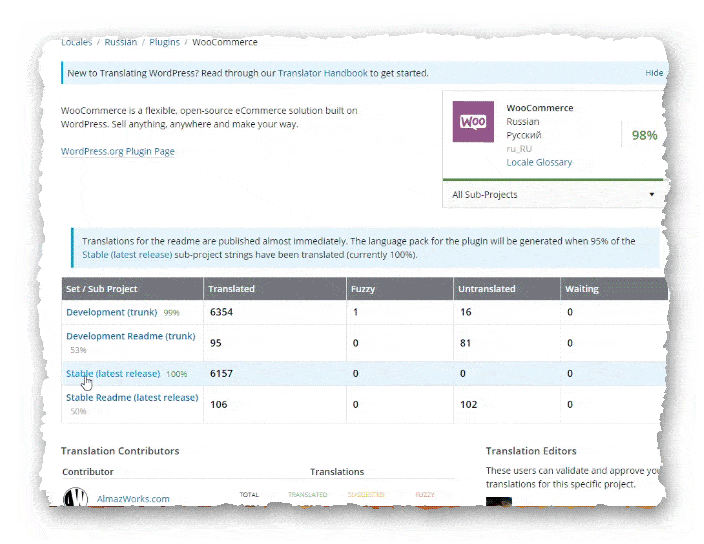
Task: Click untranslated count 16
Action: coord(466,312)
